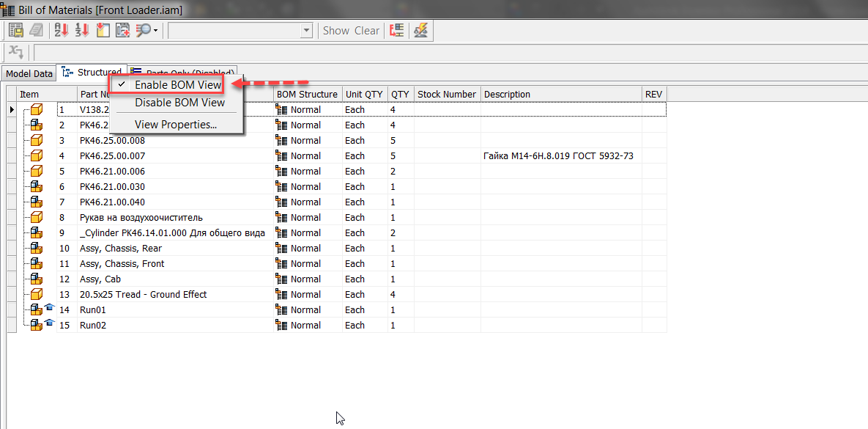Sort the BOM ascending alphabetically

(60, 30)
